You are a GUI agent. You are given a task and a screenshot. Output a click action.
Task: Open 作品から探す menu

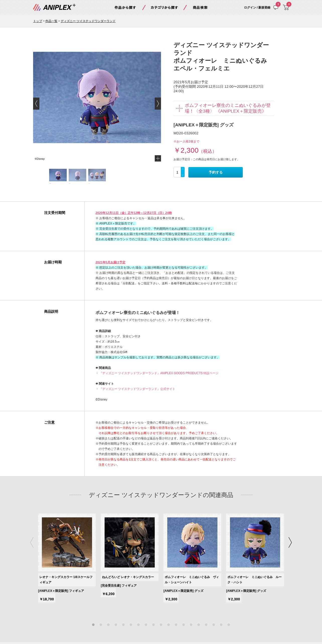[x=125, y=8]
